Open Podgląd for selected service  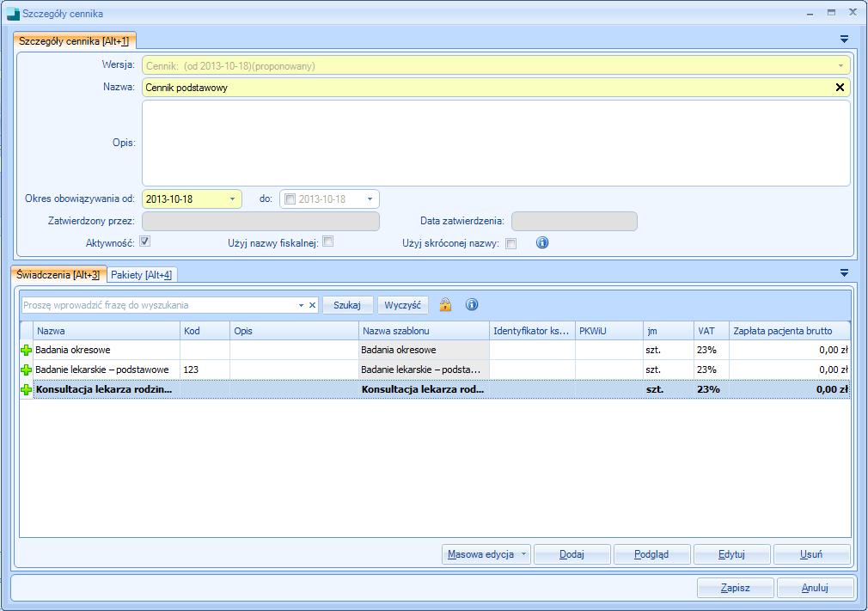[651, 554]
